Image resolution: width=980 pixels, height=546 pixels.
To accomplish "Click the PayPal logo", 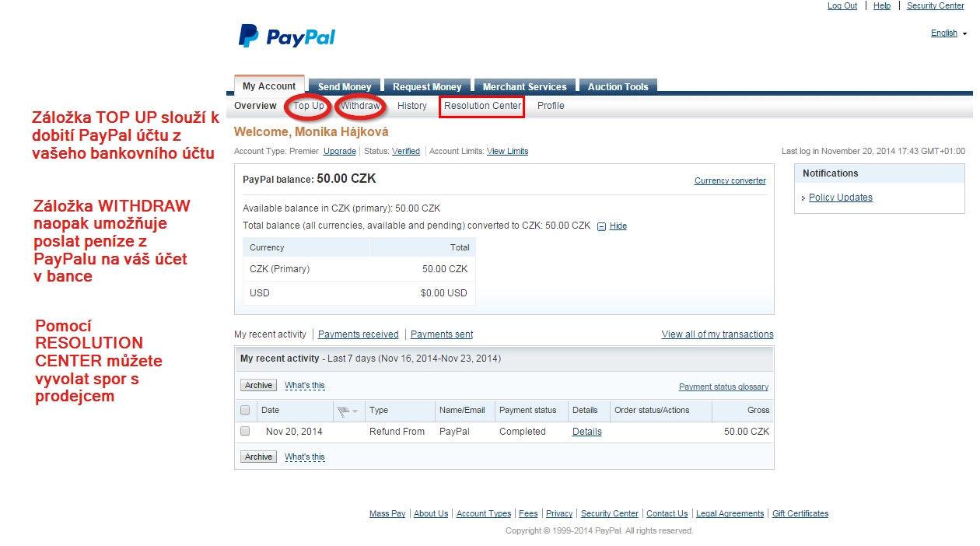I will [286, 37].
